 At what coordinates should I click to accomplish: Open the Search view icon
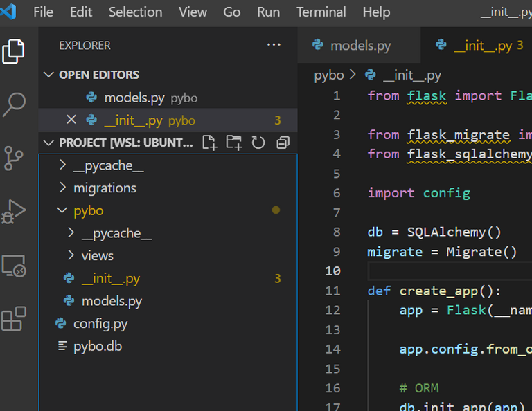(14, 104)
